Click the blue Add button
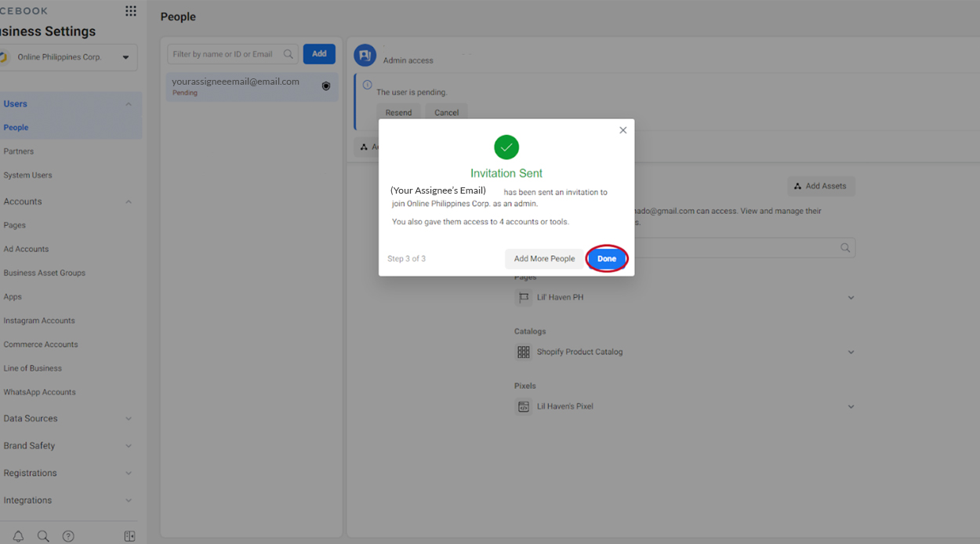Screen dimensions: 980x544 pos(319,54)
